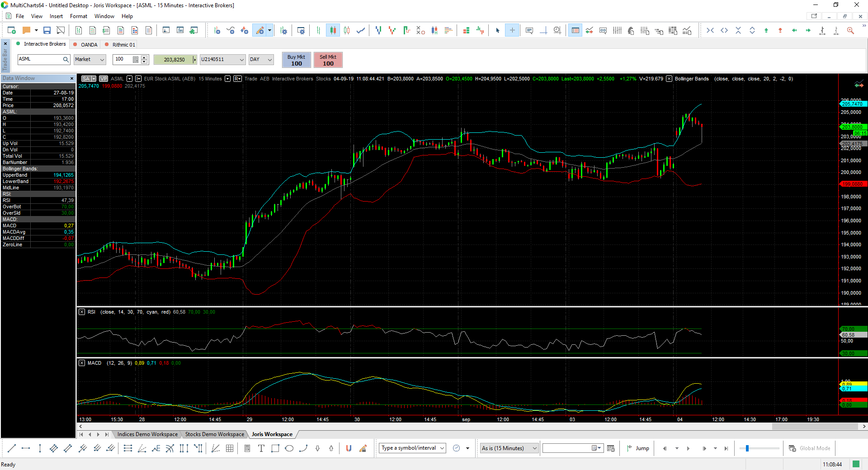Select the Text drawing tool
The image size is (868, 470).
261,448
